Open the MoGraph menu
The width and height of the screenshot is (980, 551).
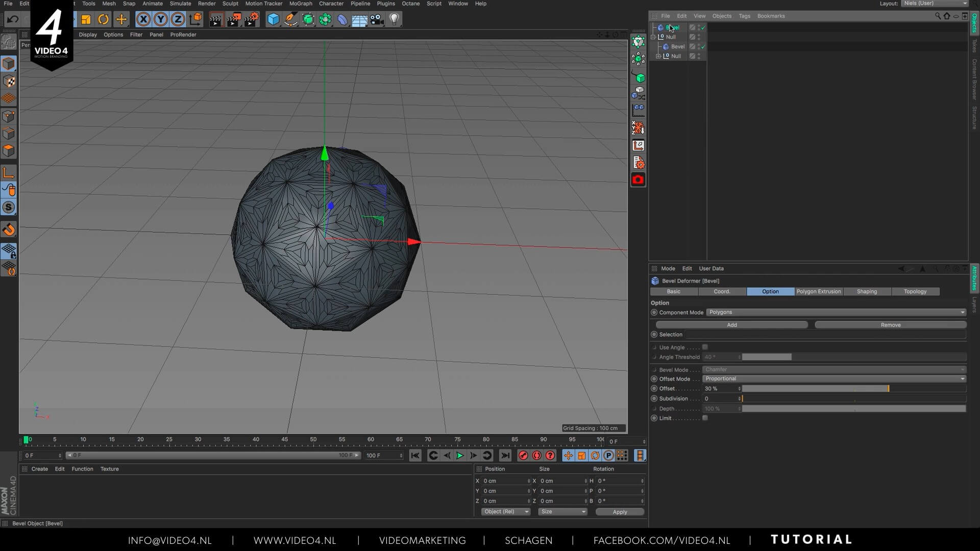pyautogui.click(x=300, y=4)
